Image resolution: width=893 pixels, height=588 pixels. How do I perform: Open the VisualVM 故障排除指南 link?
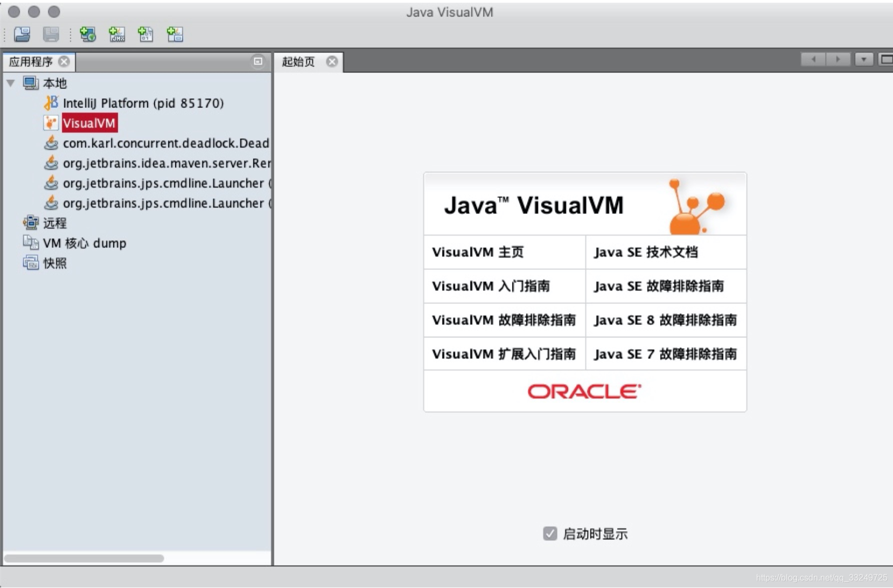pos(505,320)
